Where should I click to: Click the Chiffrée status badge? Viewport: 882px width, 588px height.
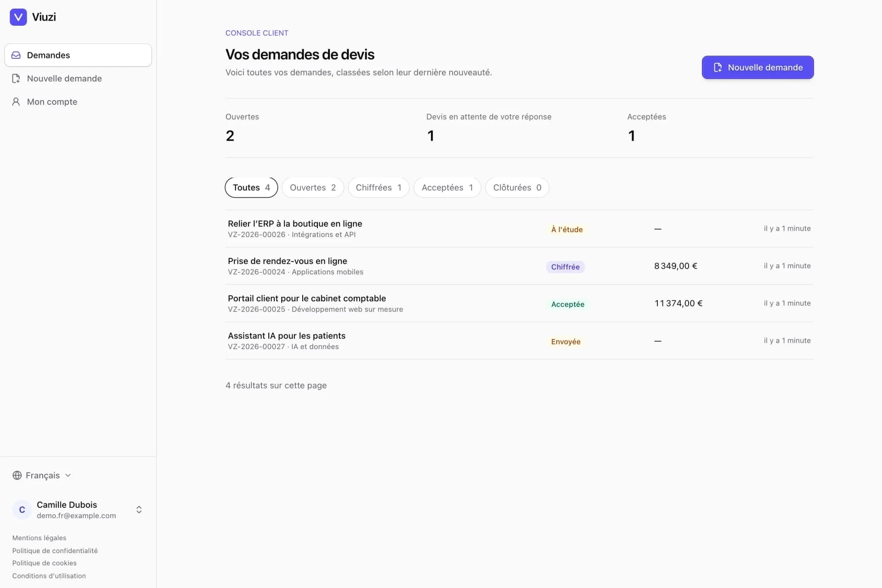565,267
